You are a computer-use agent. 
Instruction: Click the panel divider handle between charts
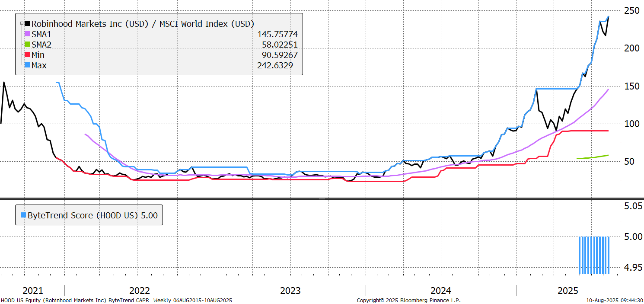(x=322, y=198)
